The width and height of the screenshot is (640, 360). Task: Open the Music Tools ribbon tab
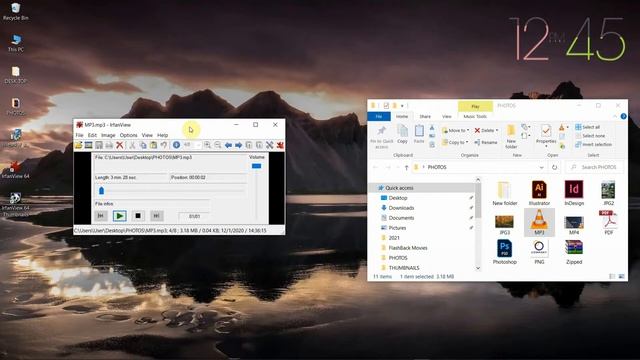pos(475,116)
